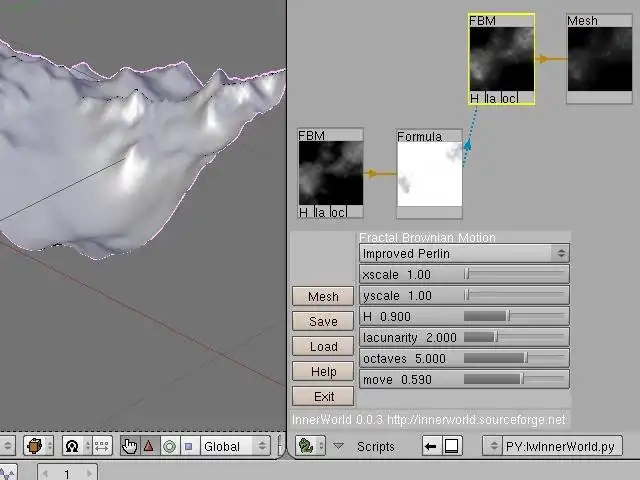The image size is (640, 480).
Task: Open the script browse arrows beside PY:IwInnerWorld.py
Action: click(x=493, y=446)
